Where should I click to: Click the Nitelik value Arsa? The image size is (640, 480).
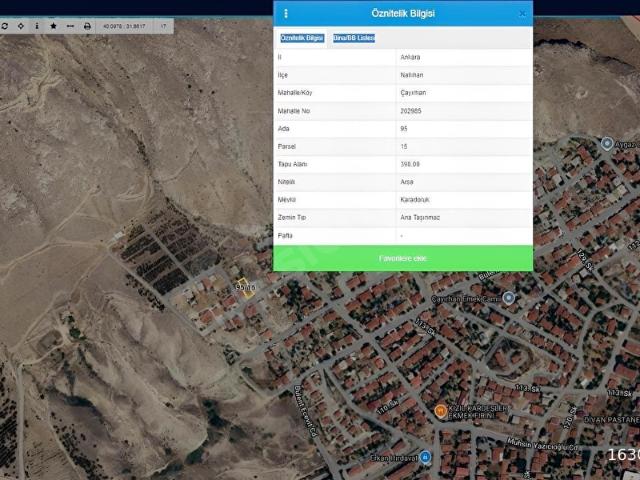tap(407, 182)
